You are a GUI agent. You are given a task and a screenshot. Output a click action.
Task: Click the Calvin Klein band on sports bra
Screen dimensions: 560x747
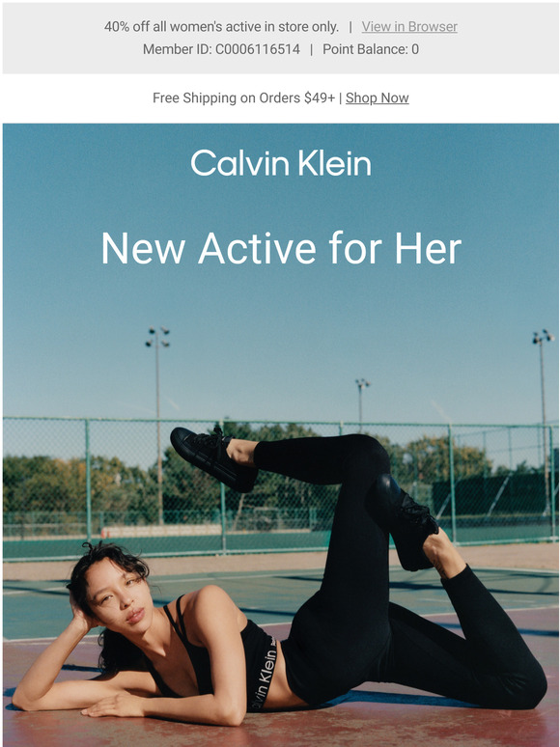pos(265,673)
